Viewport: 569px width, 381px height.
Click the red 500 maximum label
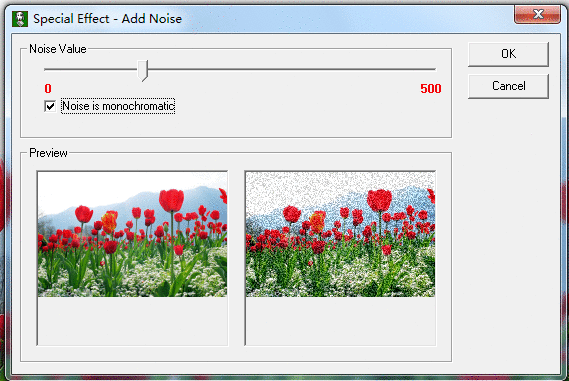[431, 89]
